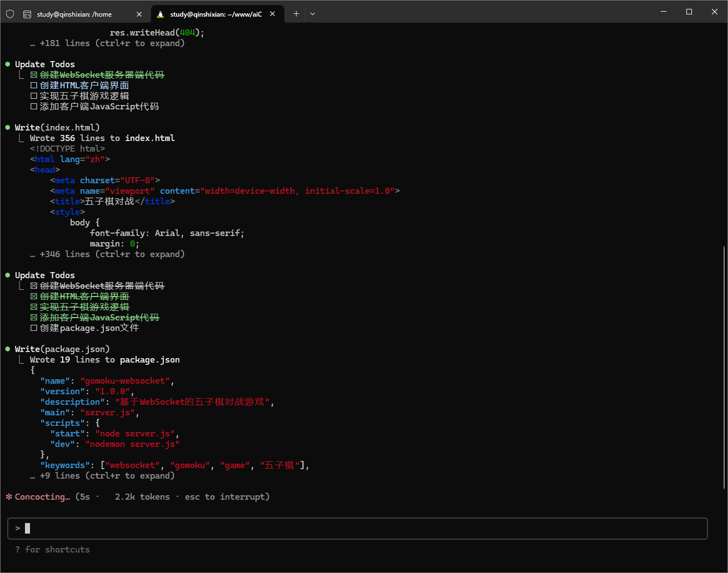Open a new tab with plus button

(296, 14)
